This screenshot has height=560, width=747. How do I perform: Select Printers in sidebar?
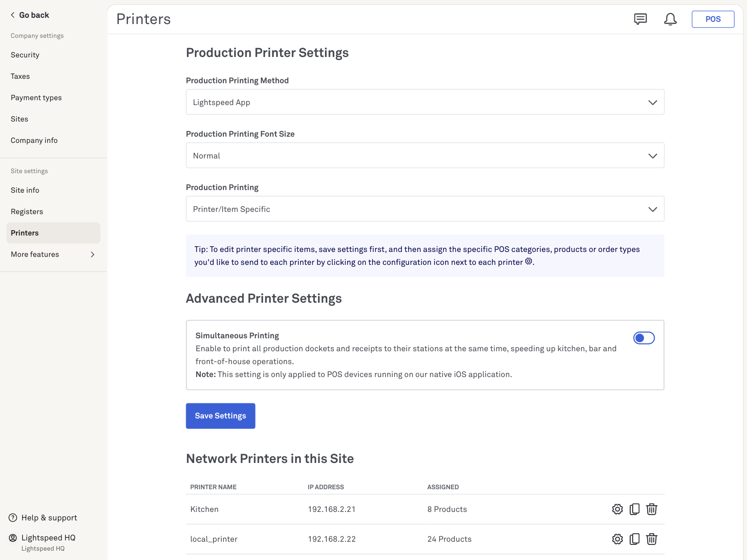[x=53, y=233]
